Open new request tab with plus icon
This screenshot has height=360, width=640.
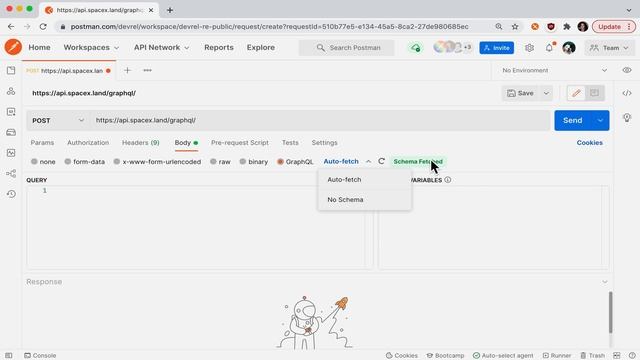(x=127, y=70)
